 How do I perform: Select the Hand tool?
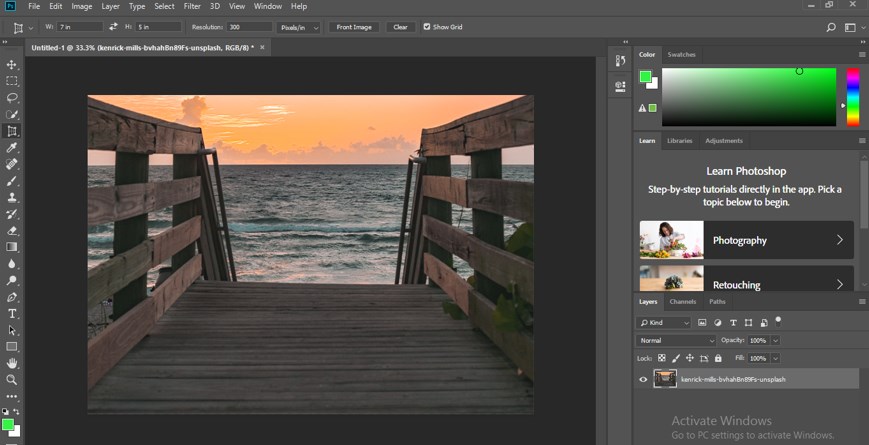(12, 364)
